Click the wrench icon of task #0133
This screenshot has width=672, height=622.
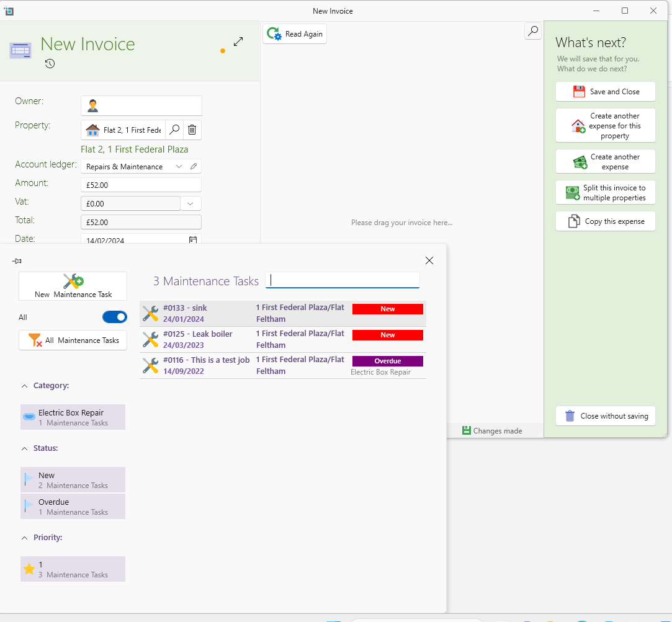coord(150,314)
